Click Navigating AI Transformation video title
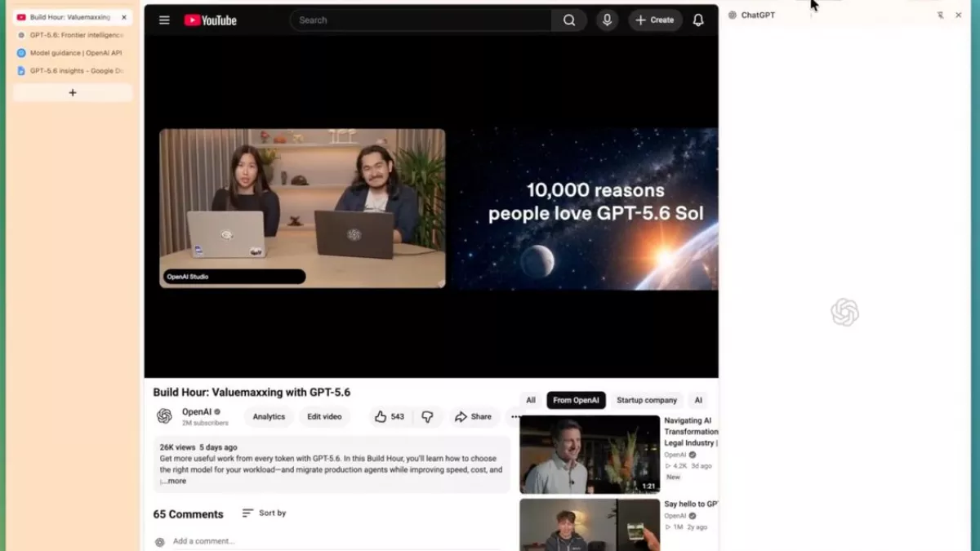This screenshot has width=980, height=551. coord(691,432)
